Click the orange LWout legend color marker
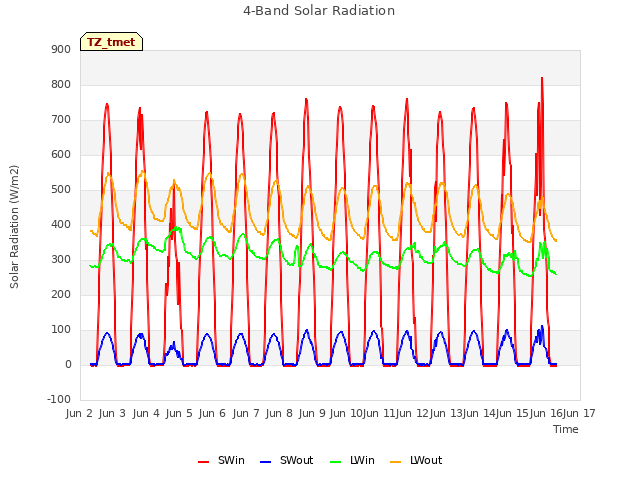The height and width of the screenshot is (480, 640). pos(396,462)
